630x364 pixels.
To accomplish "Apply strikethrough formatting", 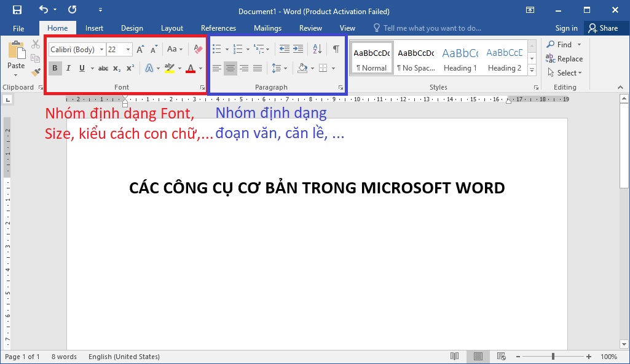I will [103, 68].
